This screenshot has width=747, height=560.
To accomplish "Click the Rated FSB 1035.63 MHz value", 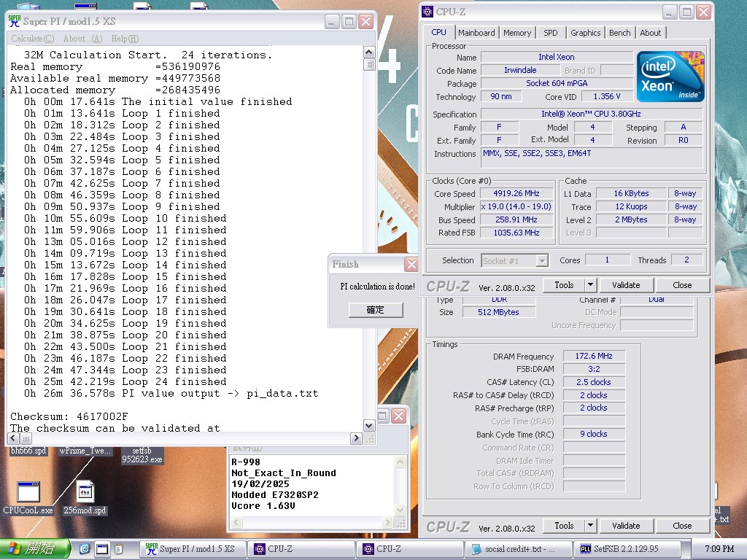I will 516,233.
